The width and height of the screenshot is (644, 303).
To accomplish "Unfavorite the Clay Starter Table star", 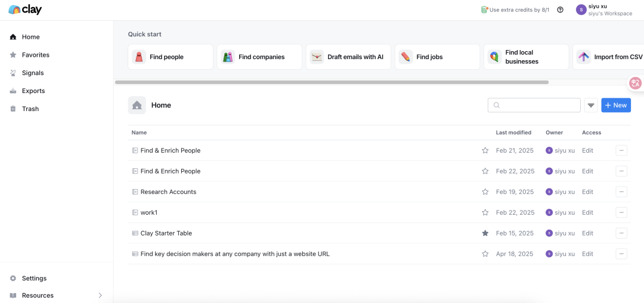I will [x=485, y=233].
